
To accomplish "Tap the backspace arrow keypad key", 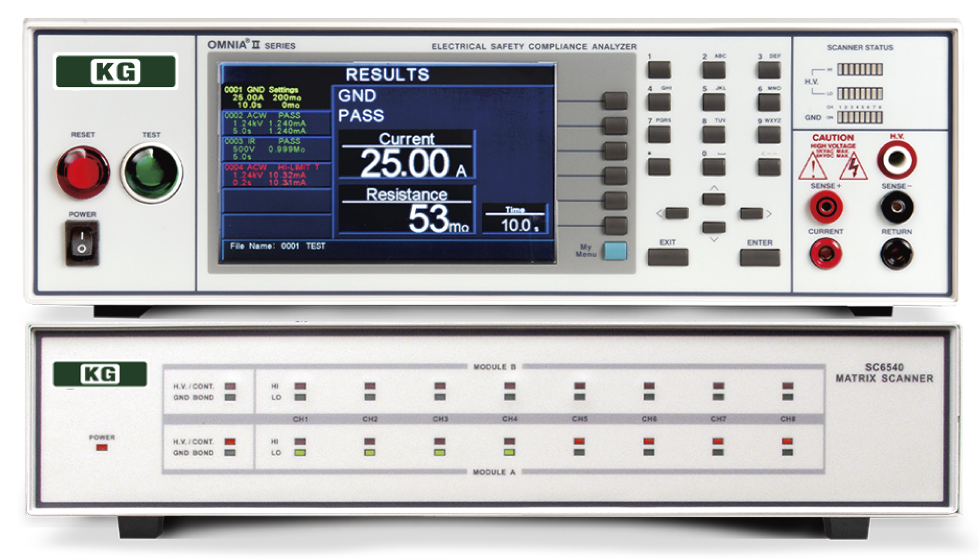I will 769,167.
